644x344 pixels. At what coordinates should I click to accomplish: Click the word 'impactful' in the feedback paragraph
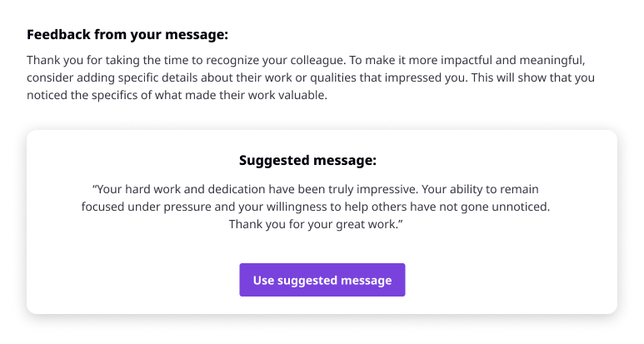[467, 60]
